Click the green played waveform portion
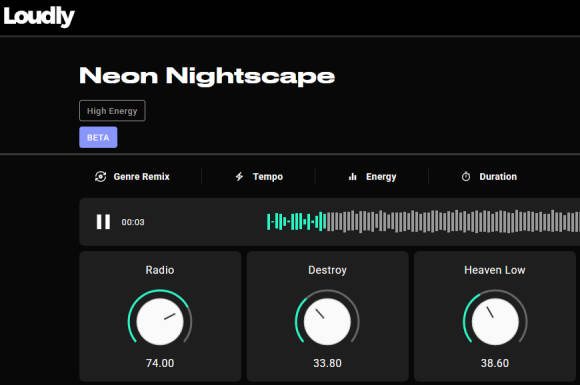 point(296,222)
